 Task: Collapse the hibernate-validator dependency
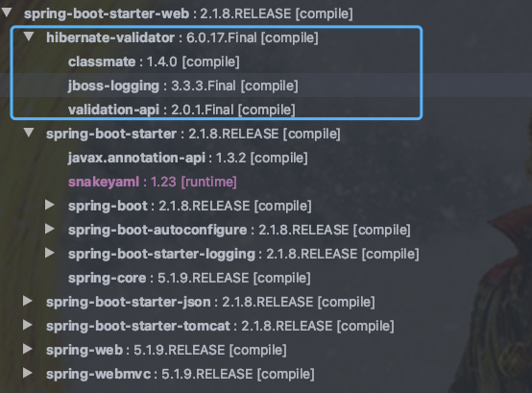click(x=29, y=37)
